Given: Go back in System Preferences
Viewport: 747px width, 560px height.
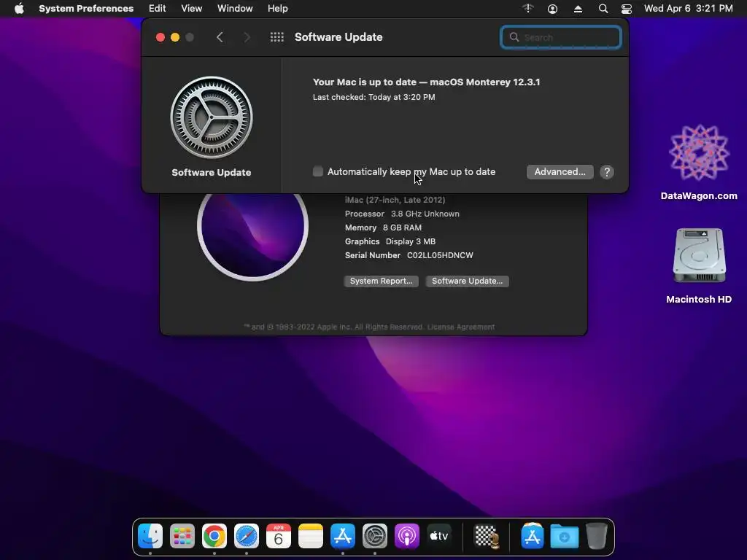Looking at the screenshot, I should (x=220, y=37).
